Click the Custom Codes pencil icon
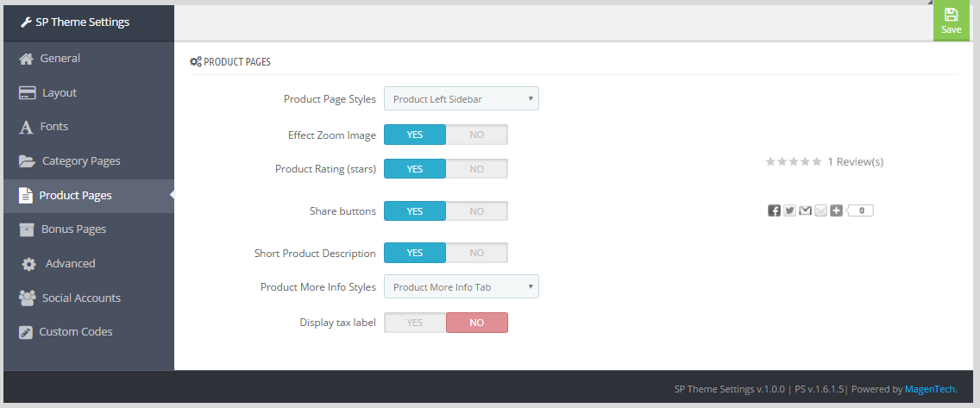This screenshot has height=408, width=980. pyautogui.click(x=26, y=332)
